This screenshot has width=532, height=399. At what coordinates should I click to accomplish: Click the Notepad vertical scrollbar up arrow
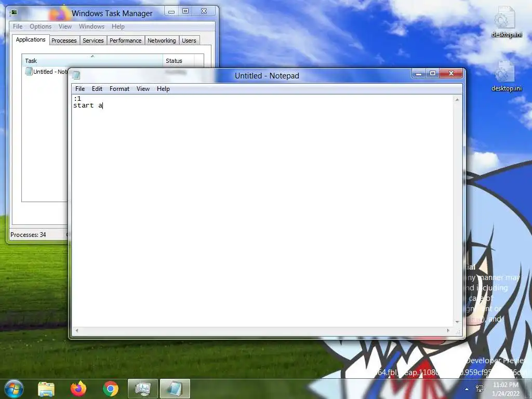pyautogui.click(x=457, y=99)
